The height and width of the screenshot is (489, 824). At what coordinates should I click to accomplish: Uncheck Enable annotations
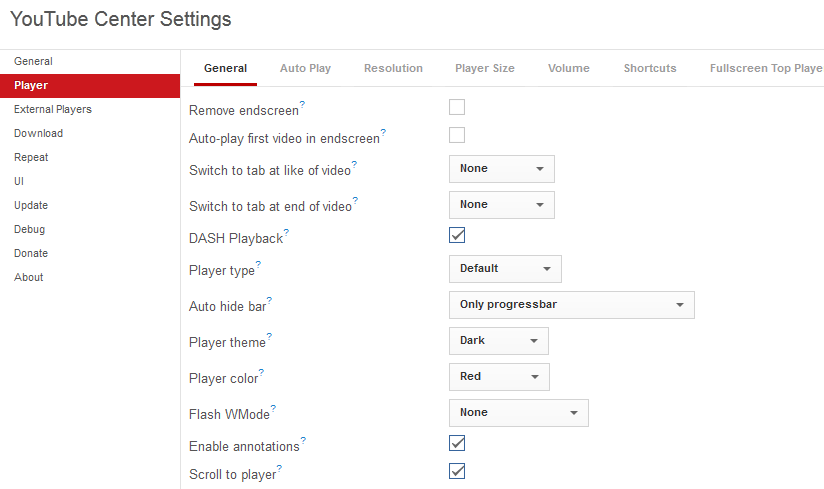(x=457, y=443)
